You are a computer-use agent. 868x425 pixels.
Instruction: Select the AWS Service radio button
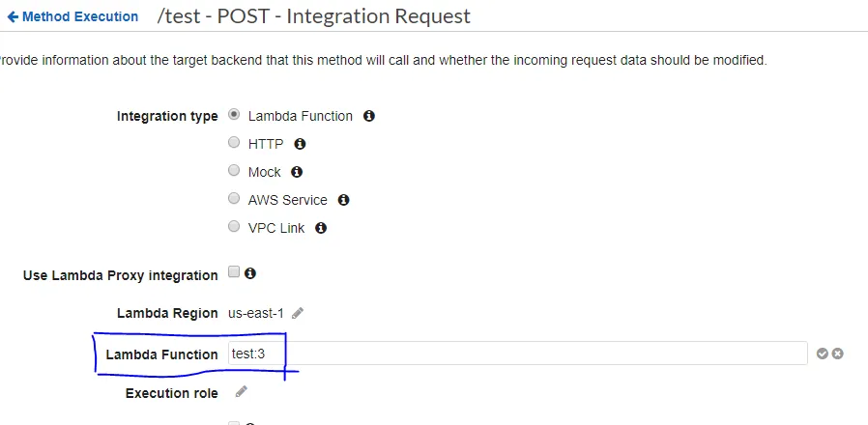(234, 199)
